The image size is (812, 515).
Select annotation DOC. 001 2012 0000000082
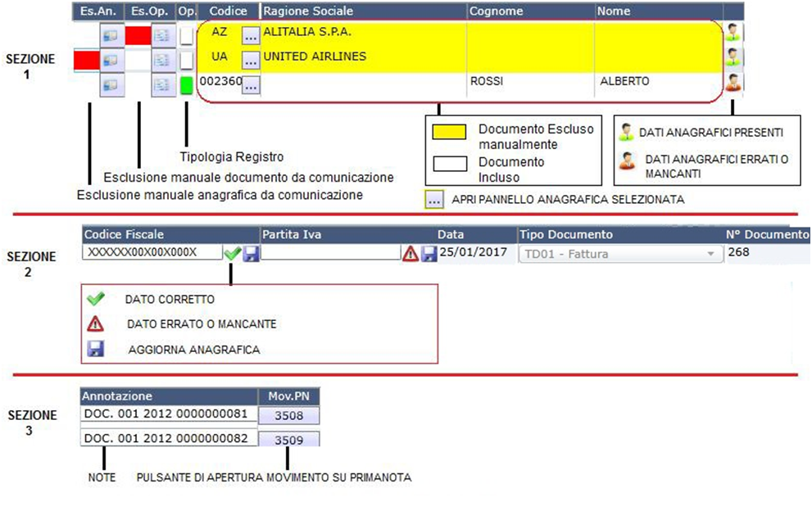(170, 438)
